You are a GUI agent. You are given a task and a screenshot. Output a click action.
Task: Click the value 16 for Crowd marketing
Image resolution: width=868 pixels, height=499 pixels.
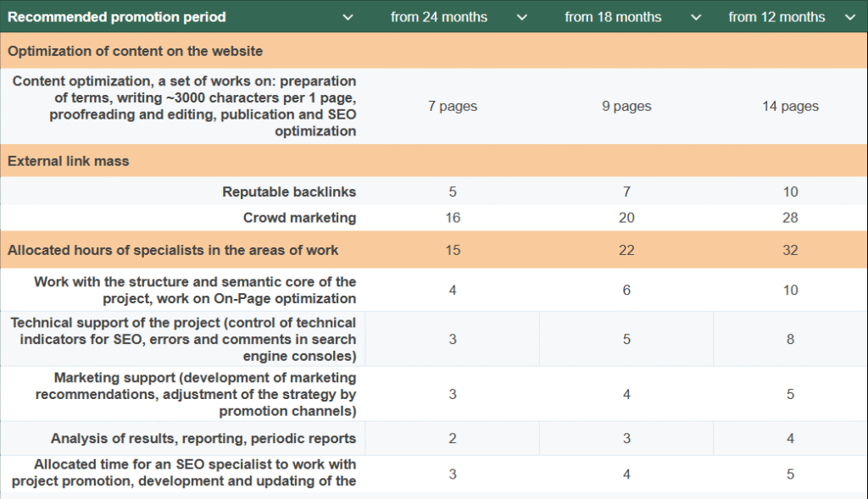pyautogui.click(x=452, y=217)
